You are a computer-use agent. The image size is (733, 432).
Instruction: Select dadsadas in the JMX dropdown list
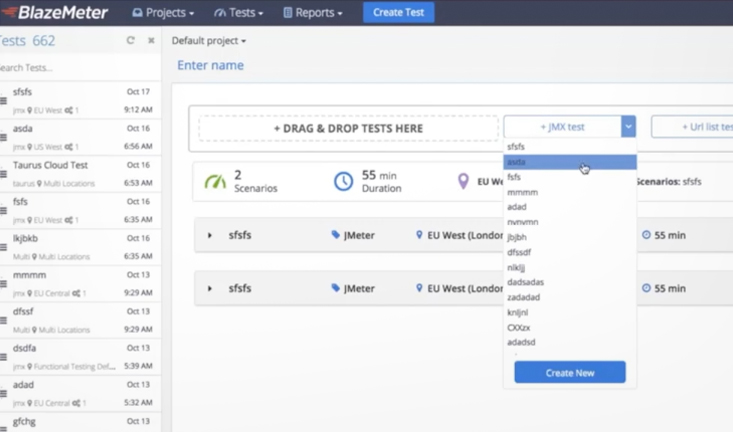click(570, 282)
